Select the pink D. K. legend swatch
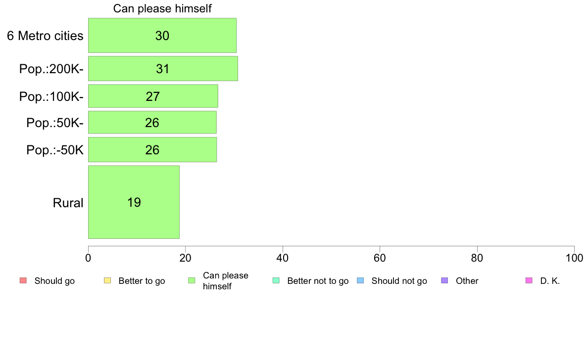The width and height of the screenshot is (588, 364). pos(529,280)
